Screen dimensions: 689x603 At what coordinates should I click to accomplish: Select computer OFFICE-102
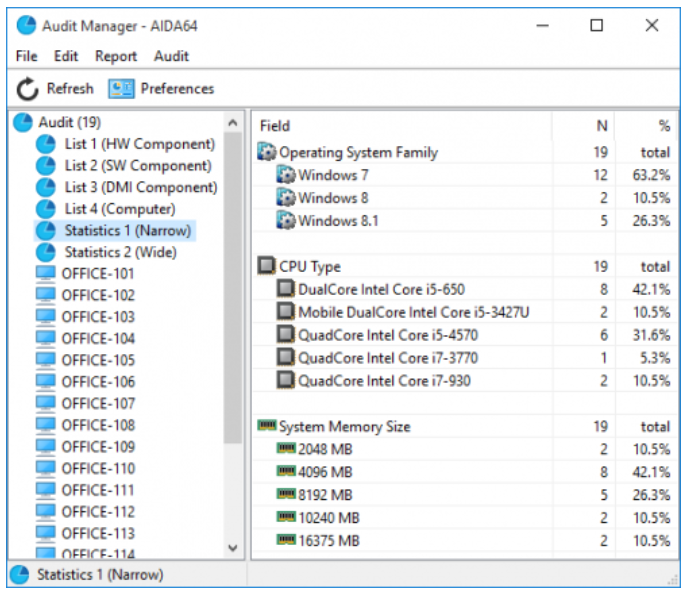click(x=98, y=295)
